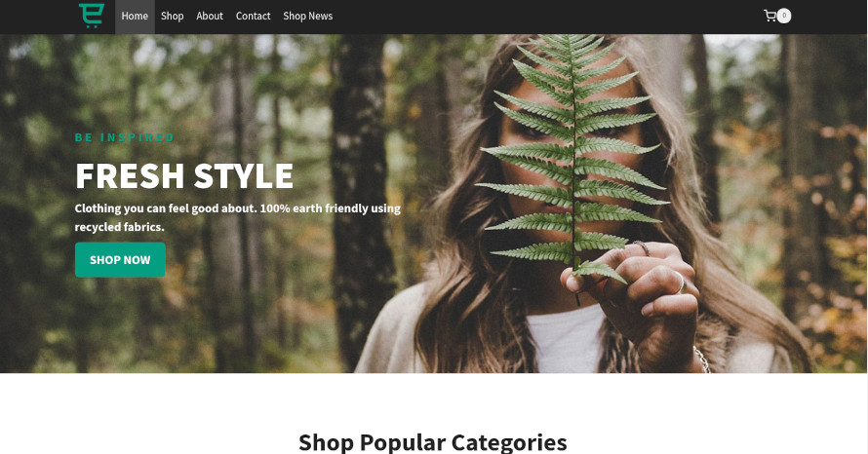
Task: Open the shopping cart icon
Action: point(769,16)
